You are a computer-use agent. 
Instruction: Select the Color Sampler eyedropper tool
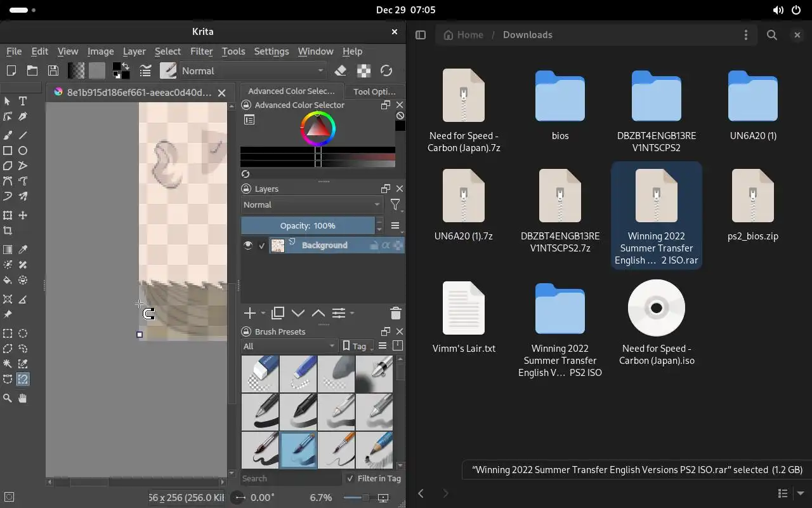[23, 250]
